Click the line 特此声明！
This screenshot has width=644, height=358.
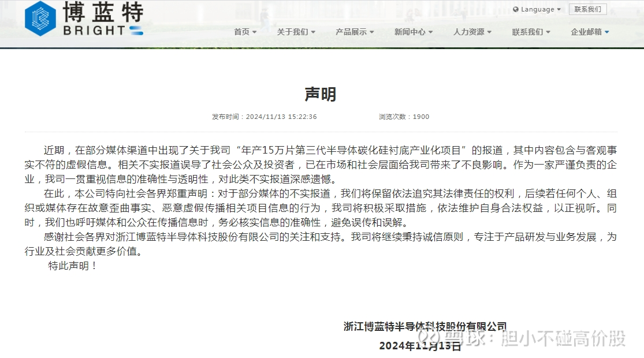point(73,266)
